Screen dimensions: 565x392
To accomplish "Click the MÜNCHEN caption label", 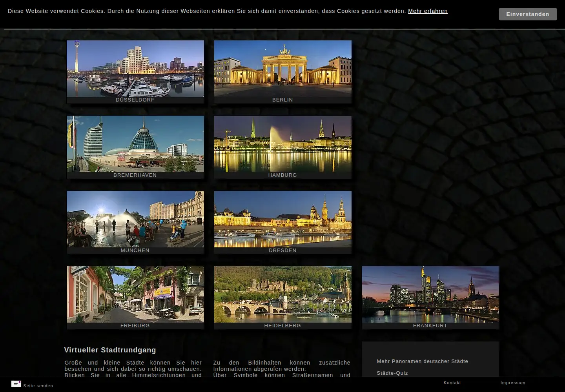I will tap(135, 250).
